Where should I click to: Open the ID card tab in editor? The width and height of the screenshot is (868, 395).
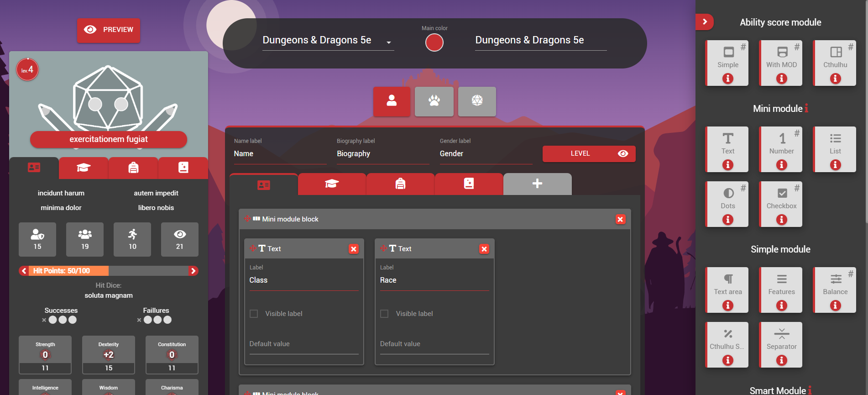pyautogui.click(x=264, y=184)
